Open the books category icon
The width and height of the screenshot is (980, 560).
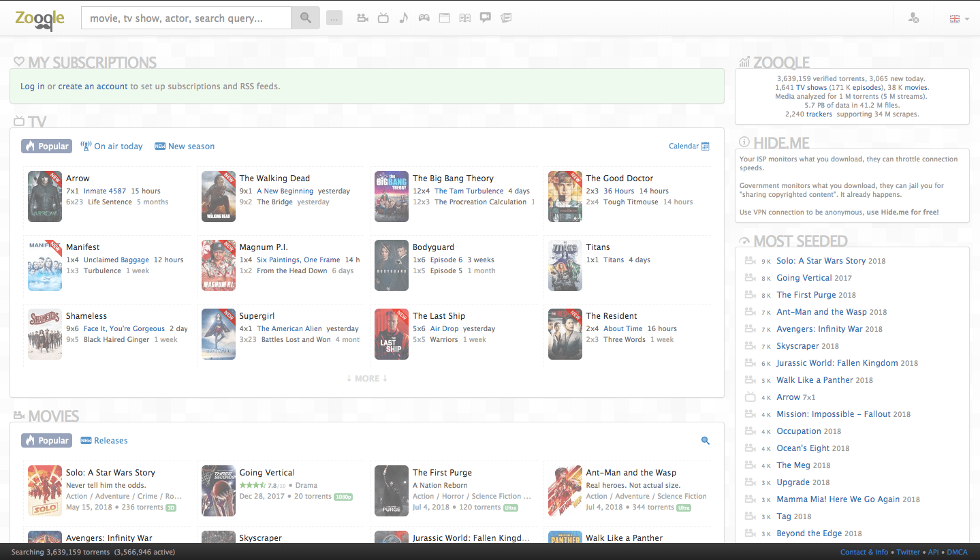tap(465, 18)
